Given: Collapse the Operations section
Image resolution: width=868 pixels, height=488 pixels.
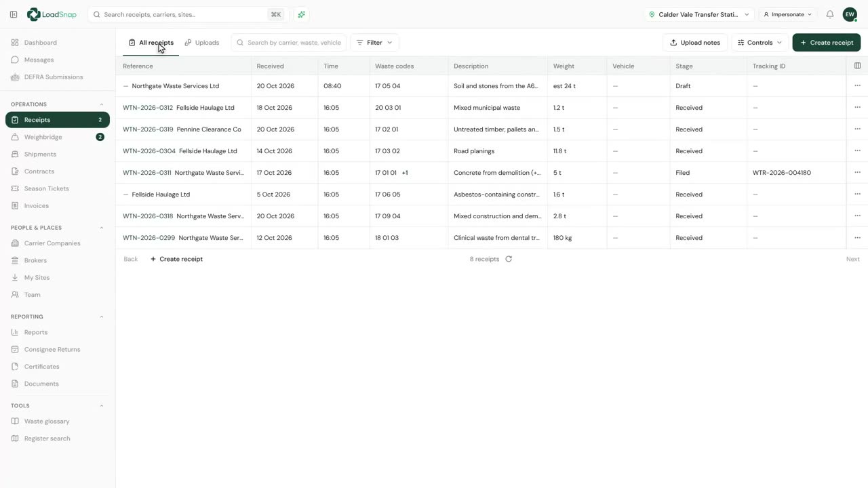Looking at the screenshot, I should [x=102, y=104].
